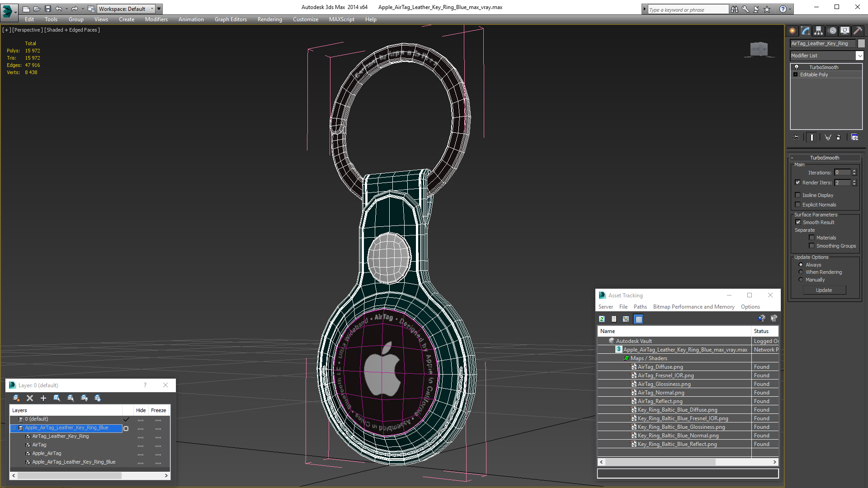The height and width of the screenshot is (488, 868).
Task: Select the Manually update radio option
Action: [x=801, y=280]
